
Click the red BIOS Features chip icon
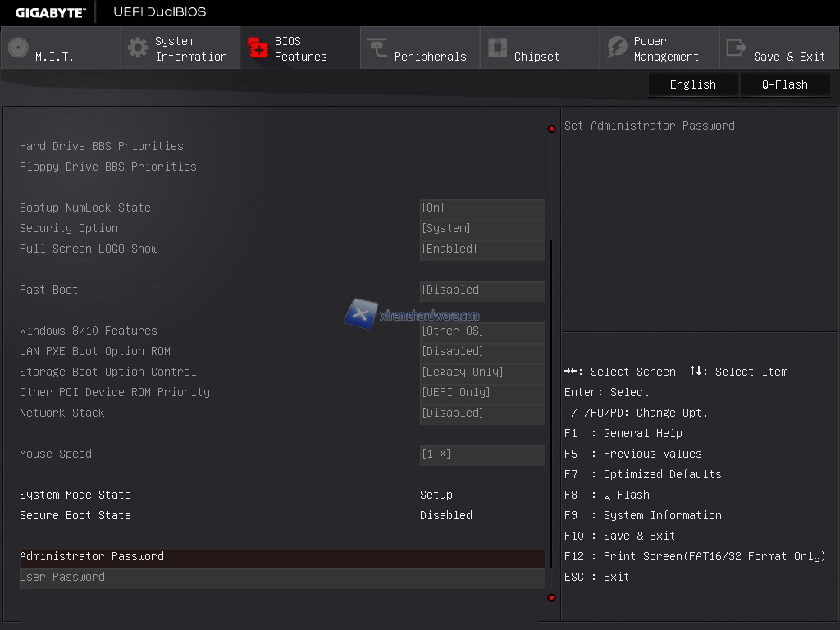(258, 48)
